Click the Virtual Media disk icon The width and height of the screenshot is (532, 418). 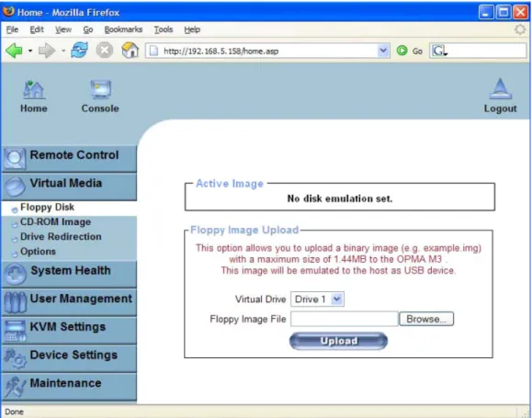point(15,186)
